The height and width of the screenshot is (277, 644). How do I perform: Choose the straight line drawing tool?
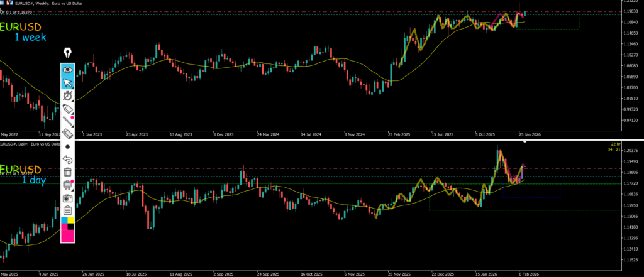(x=68, y=121)
